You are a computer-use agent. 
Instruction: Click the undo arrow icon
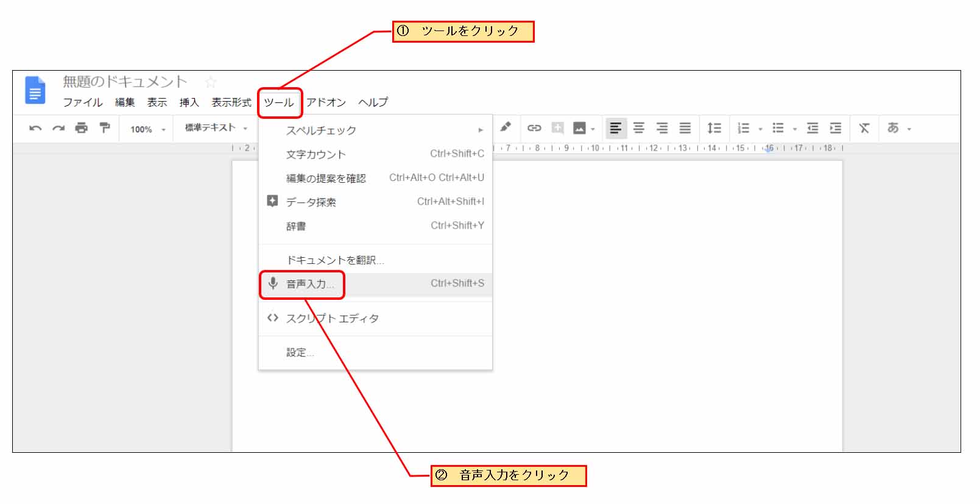click(35, 129)
